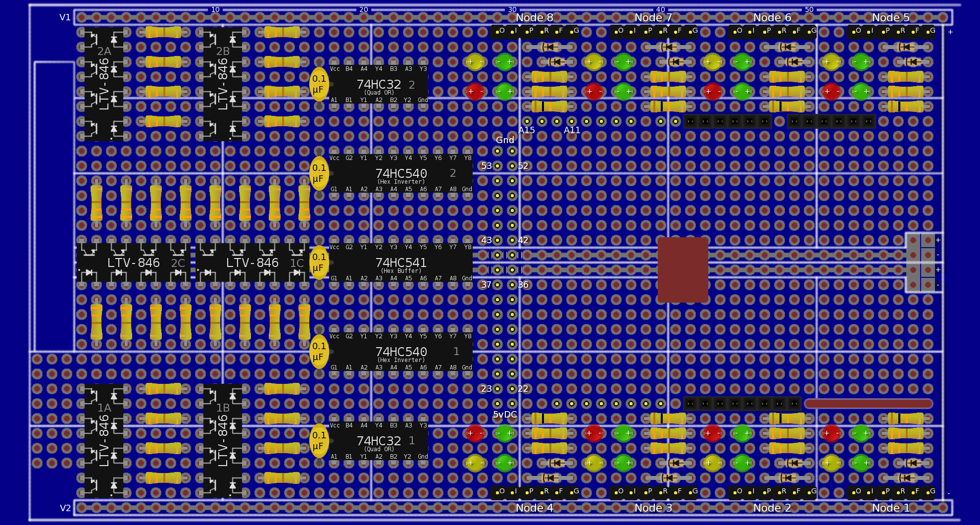This screenshot has width=980, height=525.
Task: Pick the 0.1µF capacitor beside 74HC32 1
Action: tap(319, 441)
